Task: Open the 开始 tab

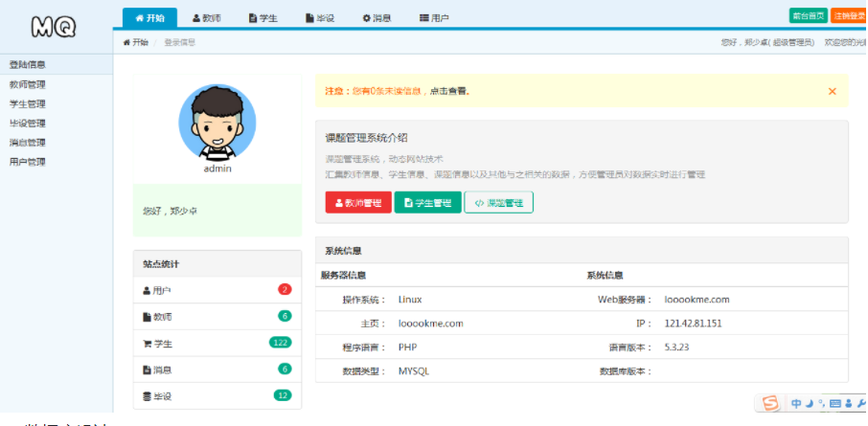Action: coord(149,17)
